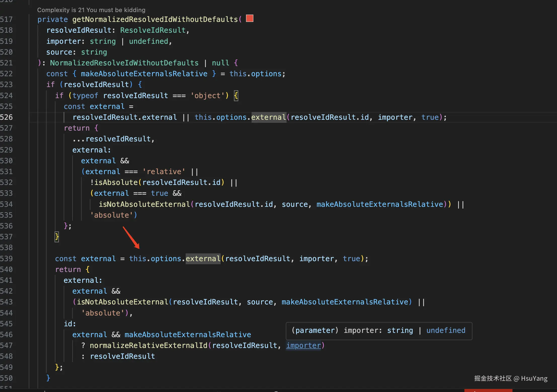Click line number 517 in the gutter

(x=7, y=19)
